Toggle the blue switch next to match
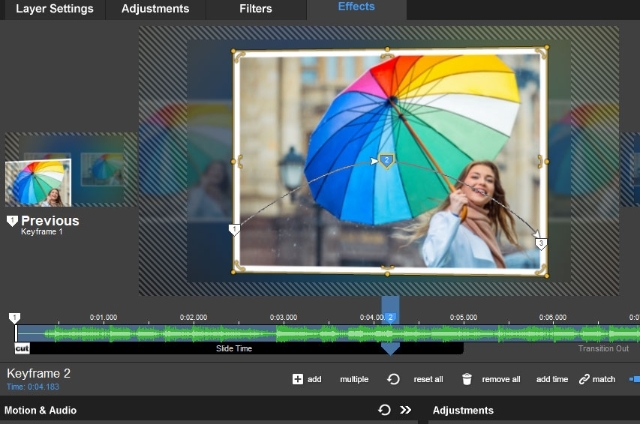 [x=634, y=379]
